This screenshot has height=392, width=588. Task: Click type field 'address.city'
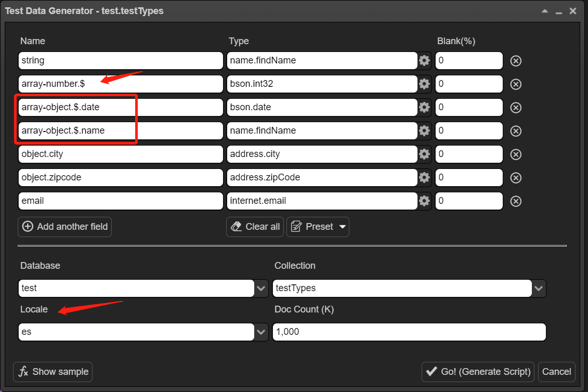point(322,154)
